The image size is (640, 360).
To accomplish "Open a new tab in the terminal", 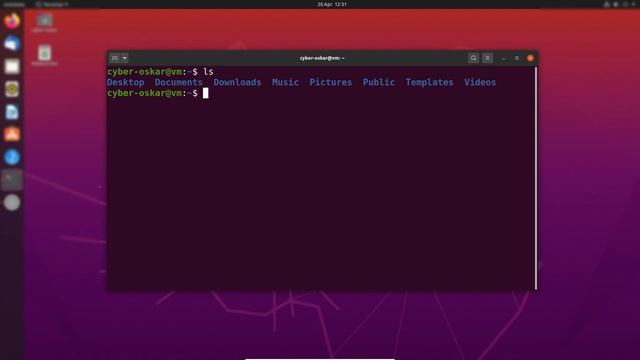I will [115, 58].
